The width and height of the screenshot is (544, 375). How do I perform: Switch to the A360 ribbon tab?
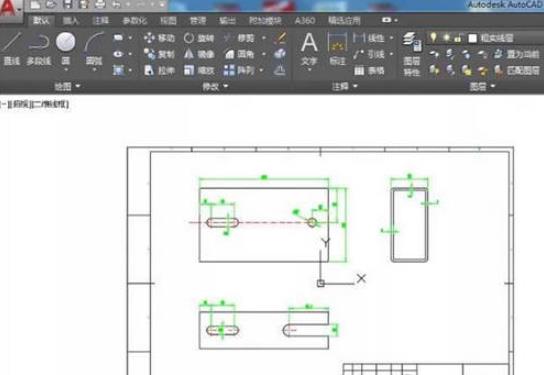coord(304,20)
